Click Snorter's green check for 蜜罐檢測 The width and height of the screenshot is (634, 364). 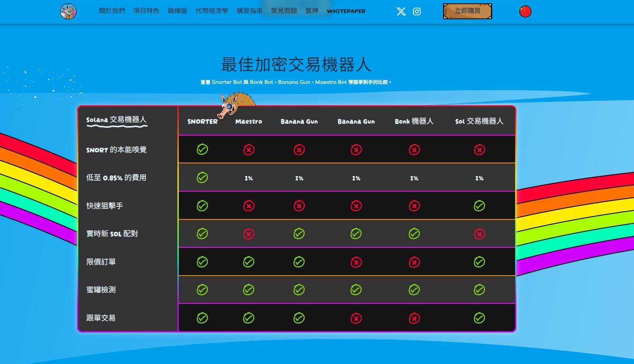pyautogui.click(x=202, y=290)
